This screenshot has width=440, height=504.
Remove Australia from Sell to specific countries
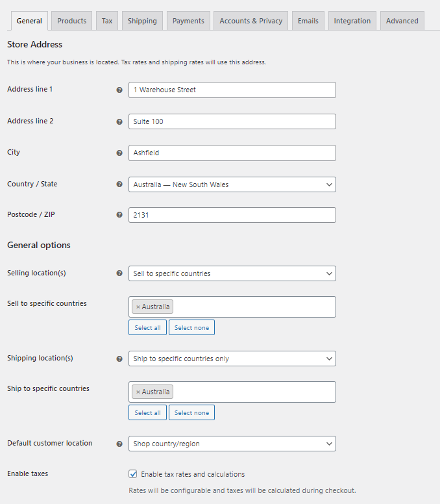click(138, 307)
